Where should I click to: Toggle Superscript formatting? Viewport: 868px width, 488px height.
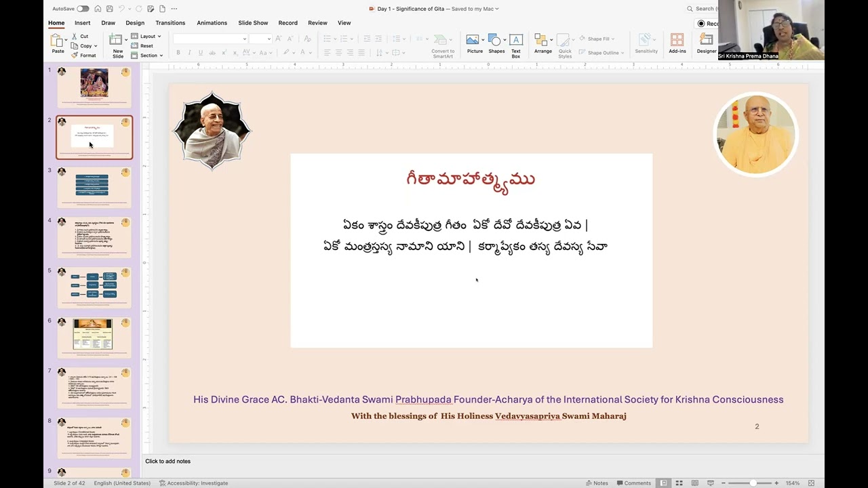pos(224,52)
